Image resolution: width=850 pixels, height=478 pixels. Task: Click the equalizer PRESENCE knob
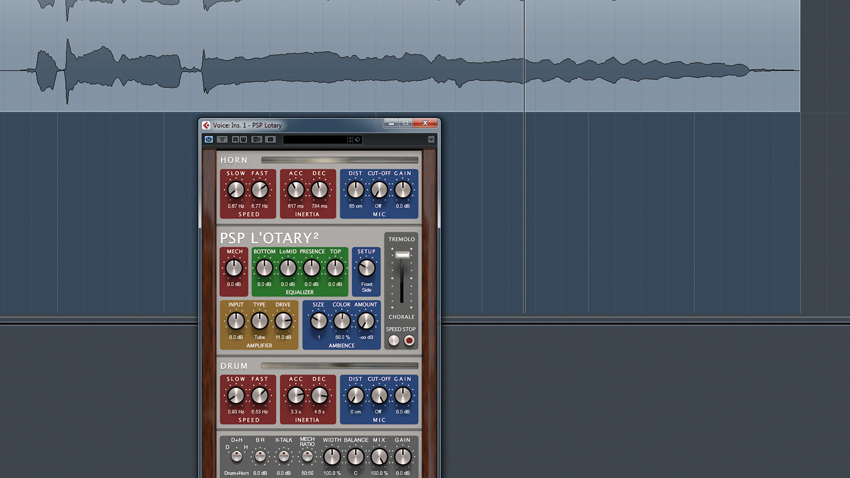(x=311, y=268)
